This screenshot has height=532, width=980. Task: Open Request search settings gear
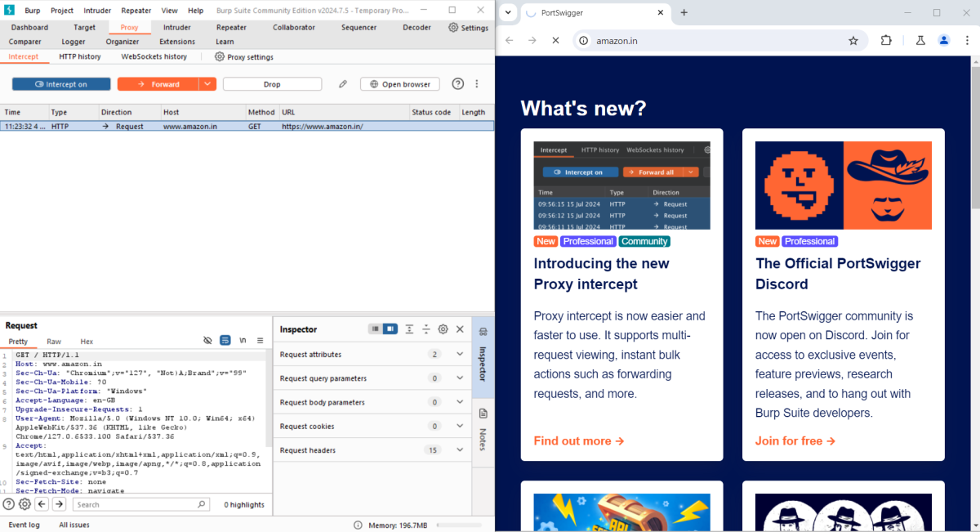point(24,504)
